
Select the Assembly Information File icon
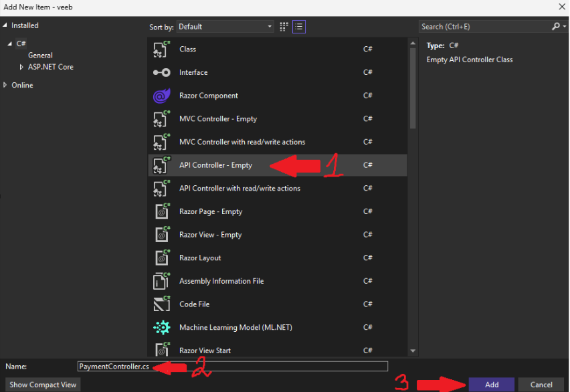(161, 281)
